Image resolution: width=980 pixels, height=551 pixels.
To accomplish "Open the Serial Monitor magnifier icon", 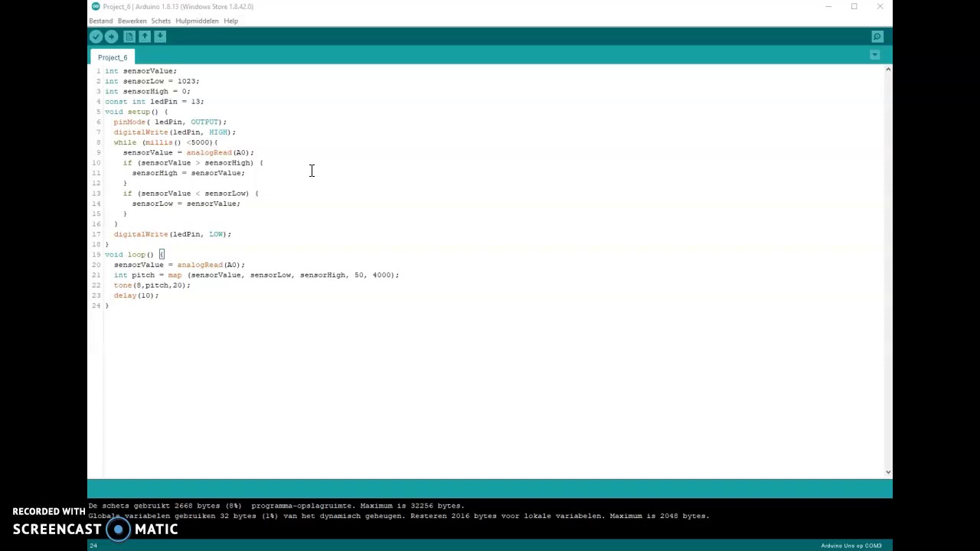I will [877, 37].
